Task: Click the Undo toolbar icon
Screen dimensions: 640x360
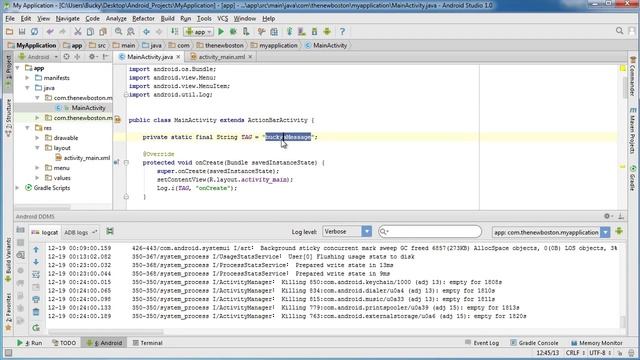Action: [x=50, y=31]
